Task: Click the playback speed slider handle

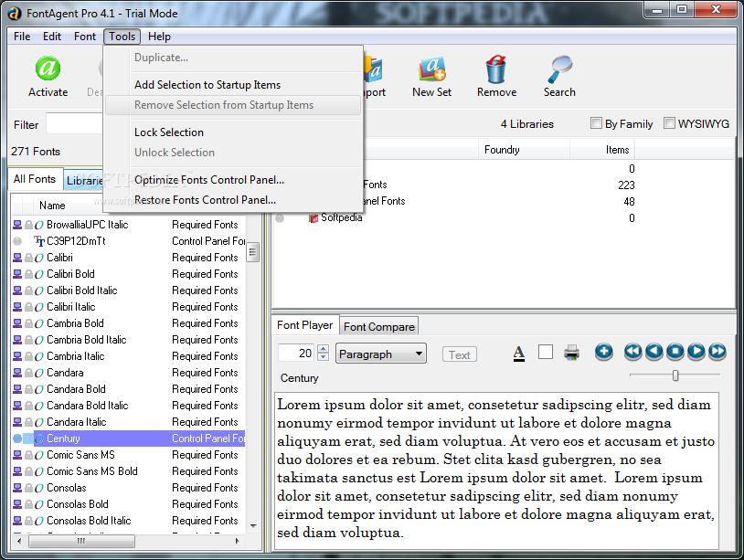Action: (x=675, y=375)
